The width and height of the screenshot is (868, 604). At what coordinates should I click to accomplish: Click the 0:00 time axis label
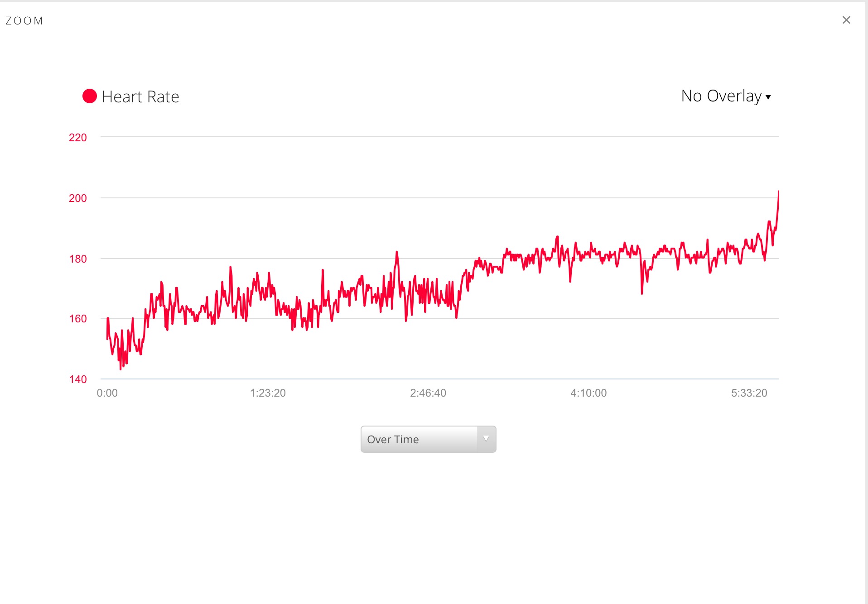(107, 393)
